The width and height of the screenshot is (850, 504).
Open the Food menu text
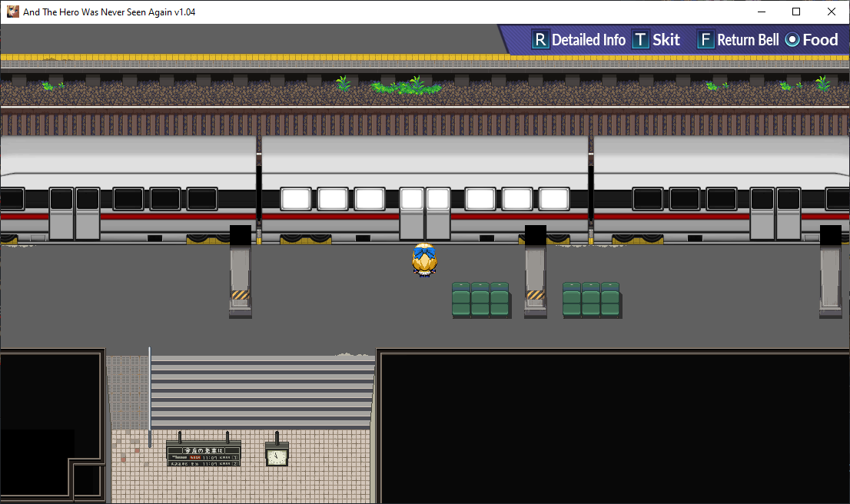[x=820, y=40]
